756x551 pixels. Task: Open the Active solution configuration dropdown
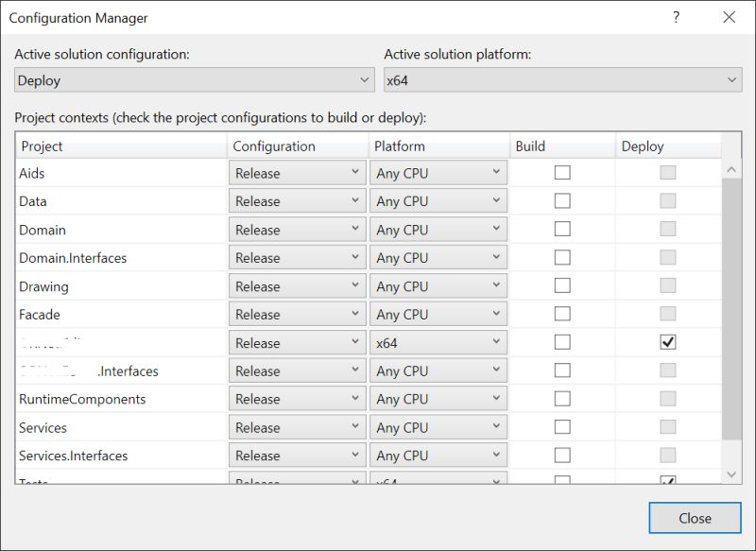click(x=195, y=80)
